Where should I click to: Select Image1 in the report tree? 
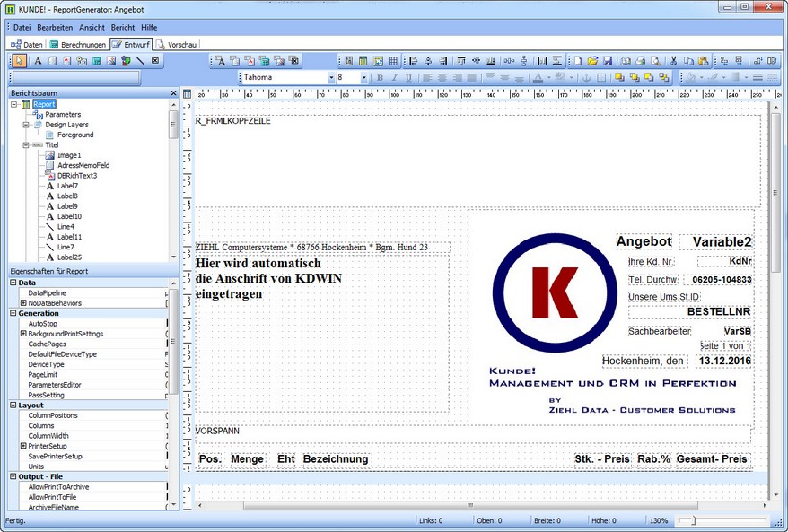pyautogui.click(x=69, y=155)
